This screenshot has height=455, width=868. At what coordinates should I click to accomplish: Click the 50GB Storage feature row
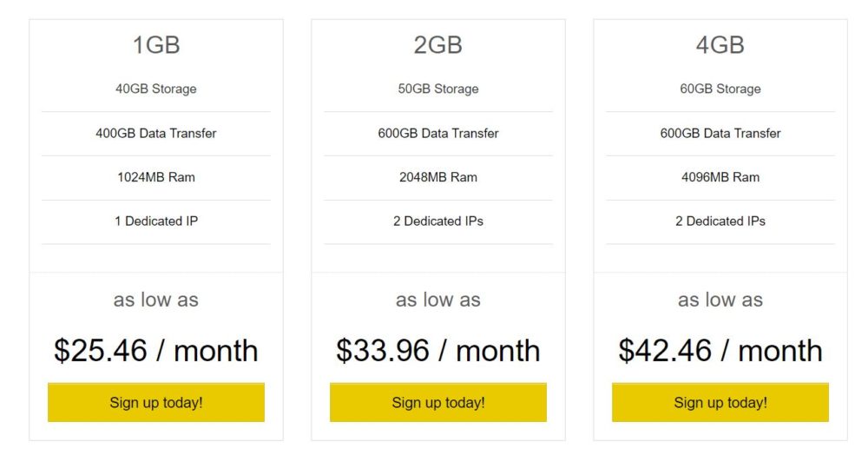[x=438, y=89]
